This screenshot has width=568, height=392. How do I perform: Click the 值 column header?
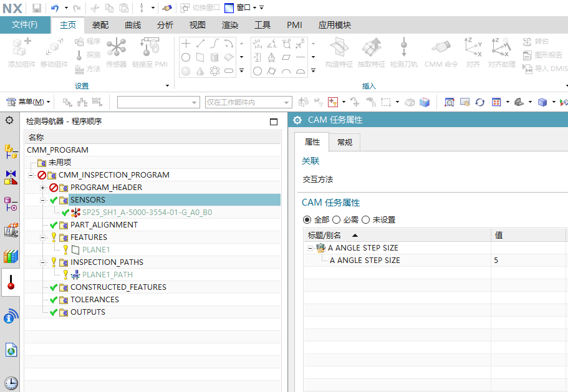tap(528, 236)
